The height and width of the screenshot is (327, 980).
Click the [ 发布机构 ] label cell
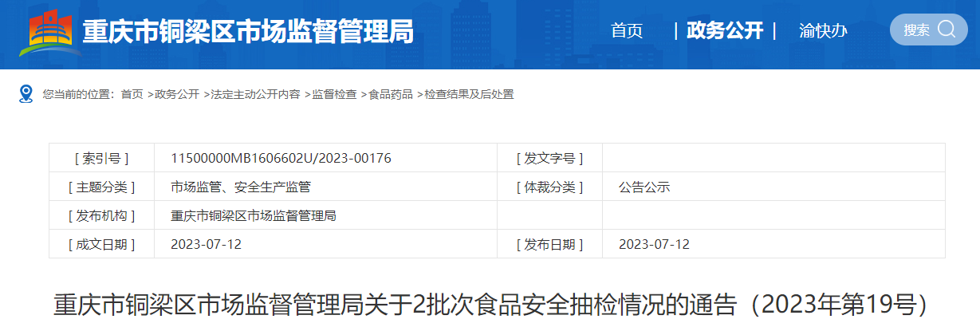pyautogui.click(x=101, y=215)
